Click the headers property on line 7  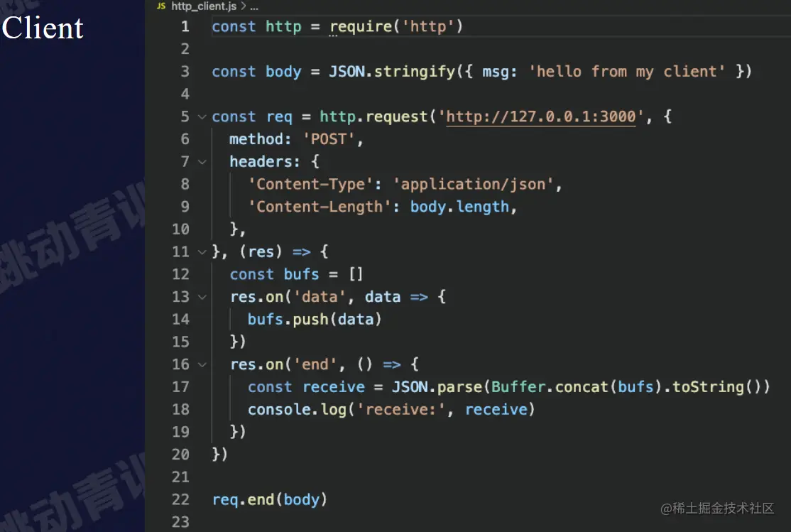click(x=261, y=161)
